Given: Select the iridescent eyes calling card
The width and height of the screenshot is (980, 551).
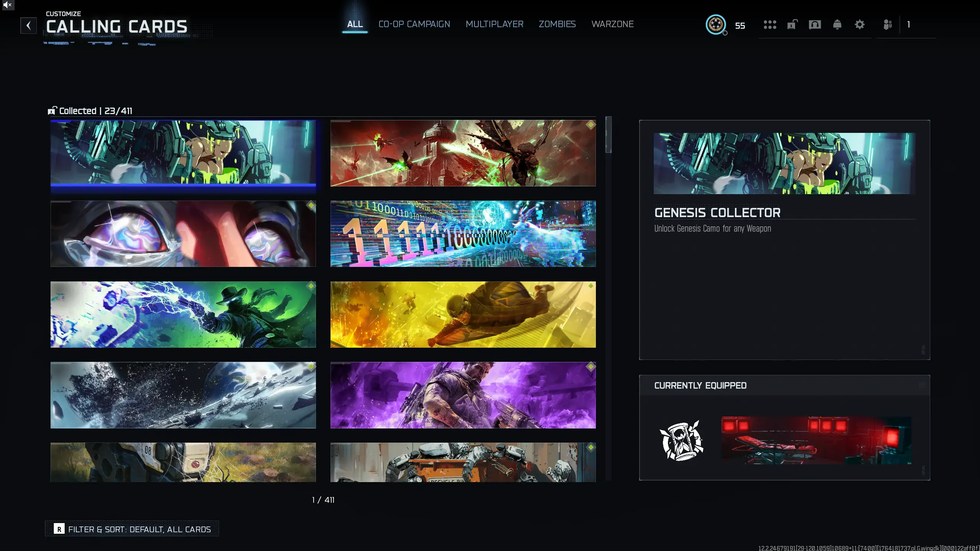Looking at the screenshot, I should (183, 234).
